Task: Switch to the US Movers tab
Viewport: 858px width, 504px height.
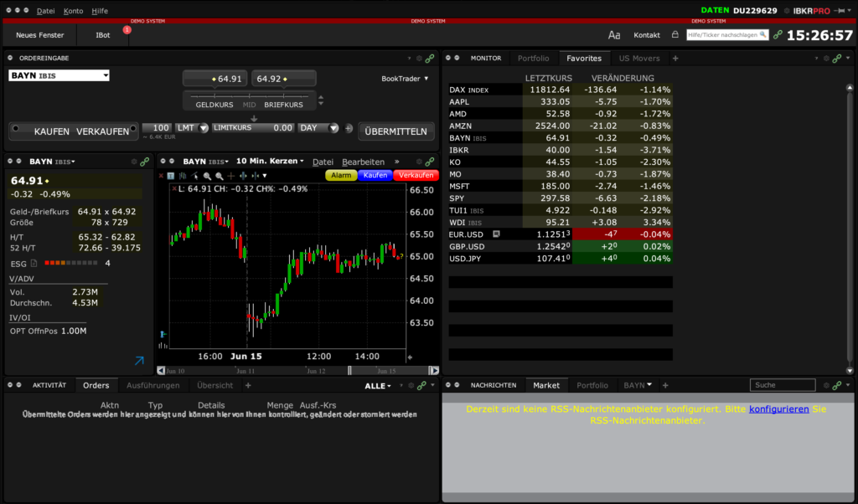Action: [639, 58]
